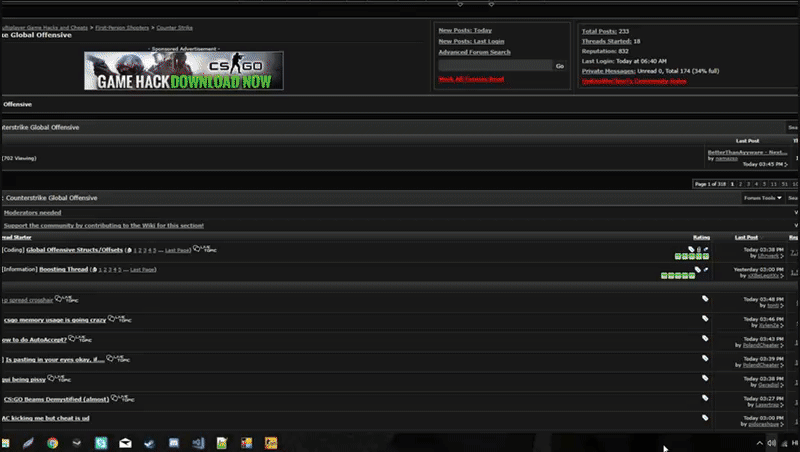Click the CS:GO Game Hack ad banner
The image size is (800, 452).
point(184,71)
